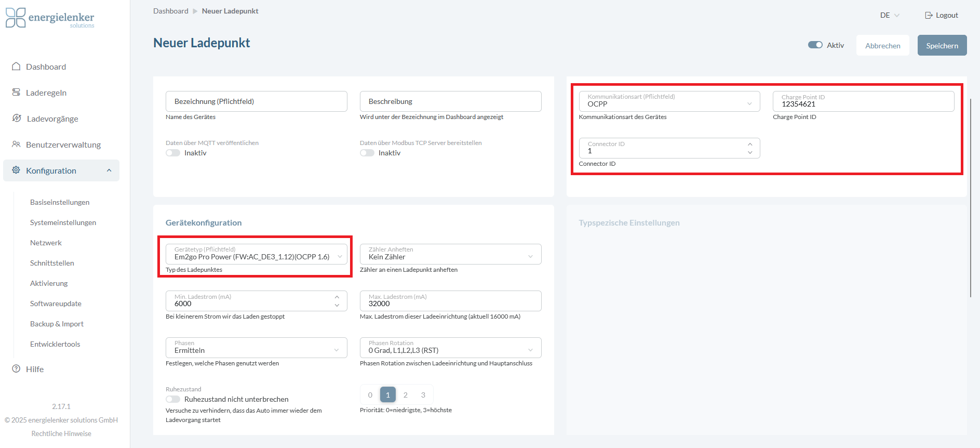Click the Max. Ladestrom (mA) field
Viewport: 980px width, 448px height.
(451, 301)
